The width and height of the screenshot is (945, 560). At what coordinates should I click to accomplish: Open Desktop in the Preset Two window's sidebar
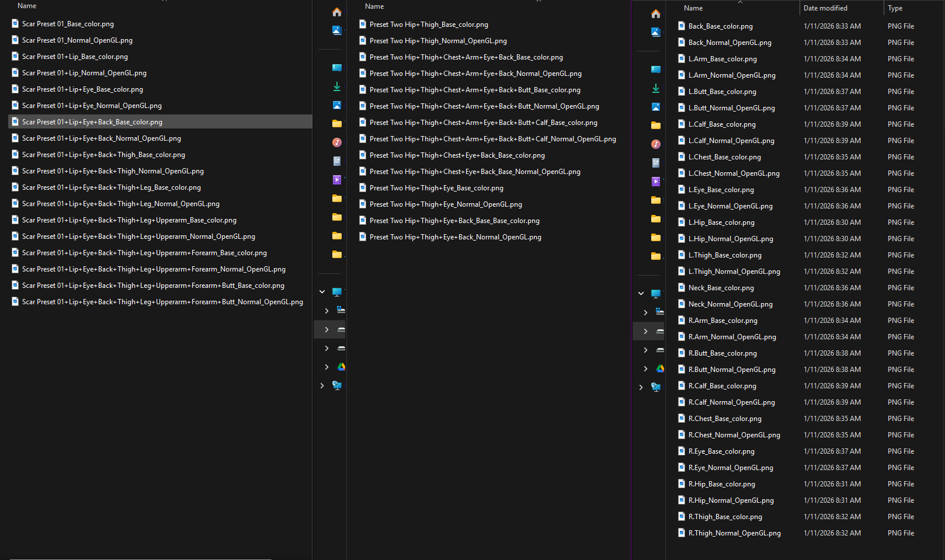pos(337,68)
